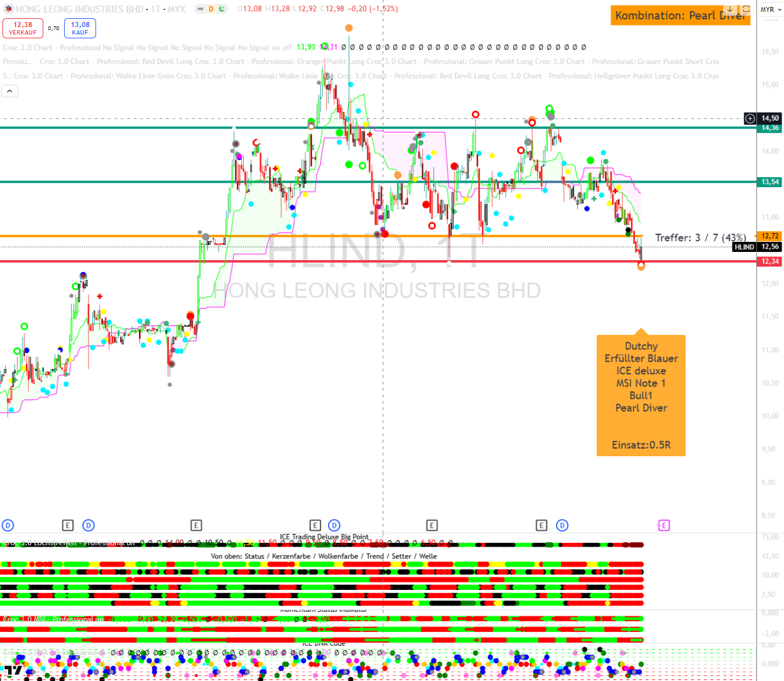Image resolution: width=784 pixels, height=681 pixels.
Task: Open the MYR currency dropdown
Action: point(771,9)
